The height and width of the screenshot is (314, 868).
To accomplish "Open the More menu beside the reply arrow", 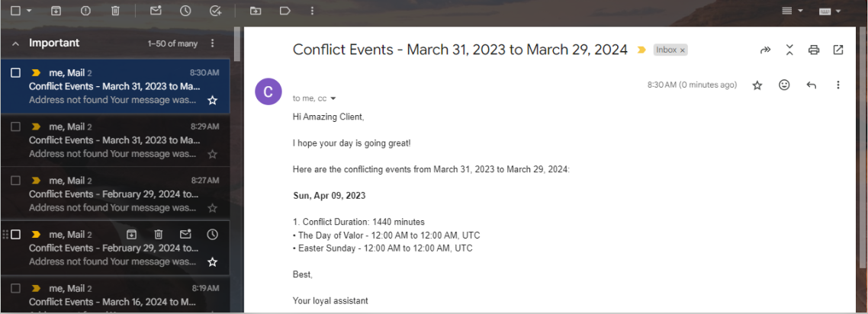I will tap(838, 85).
